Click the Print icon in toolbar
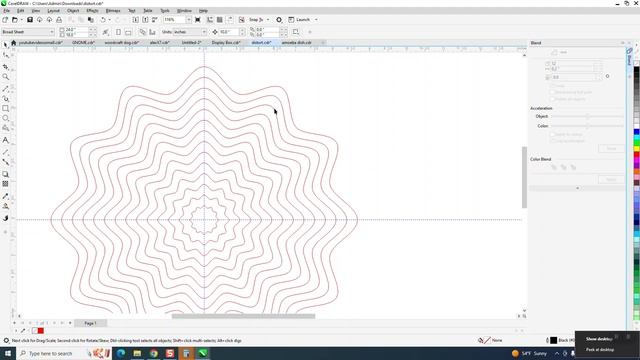Viewport: 640px width, 360px height. [59, 20]
